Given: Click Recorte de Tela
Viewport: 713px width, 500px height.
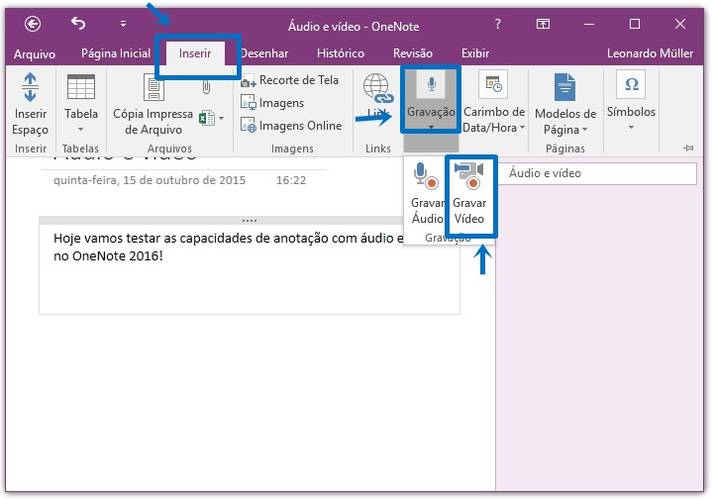Looking at the screenshot, I should 290,80.
